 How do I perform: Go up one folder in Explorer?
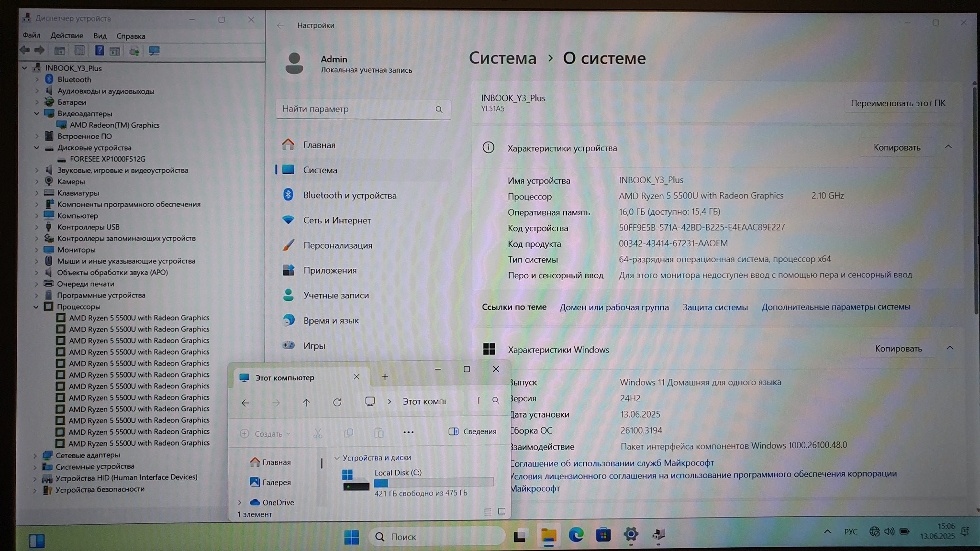[x=306, y=402]
